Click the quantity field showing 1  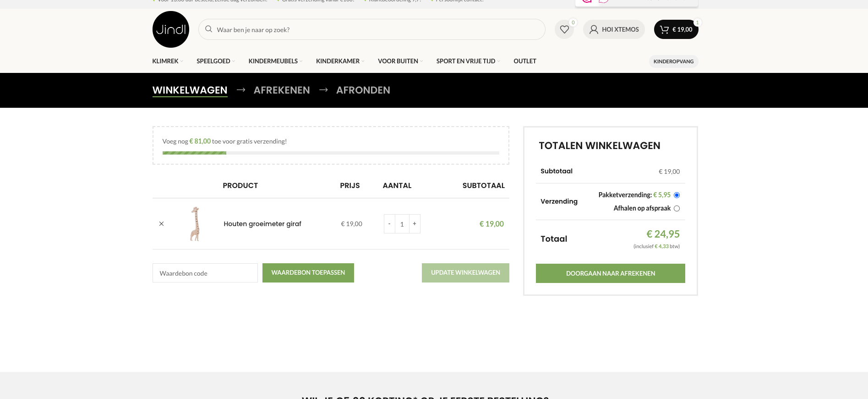tap(402, 224)
